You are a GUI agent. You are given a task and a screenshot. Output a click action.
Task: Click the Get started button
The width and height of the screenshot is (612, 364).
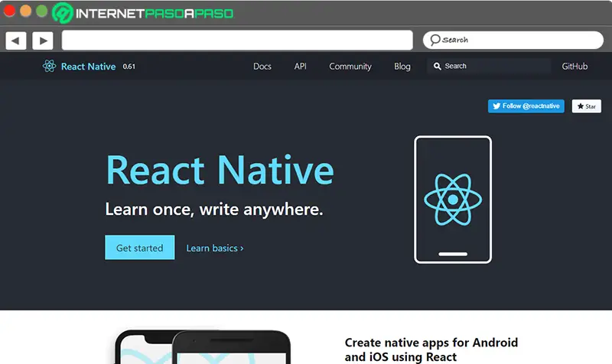(140, 247)
